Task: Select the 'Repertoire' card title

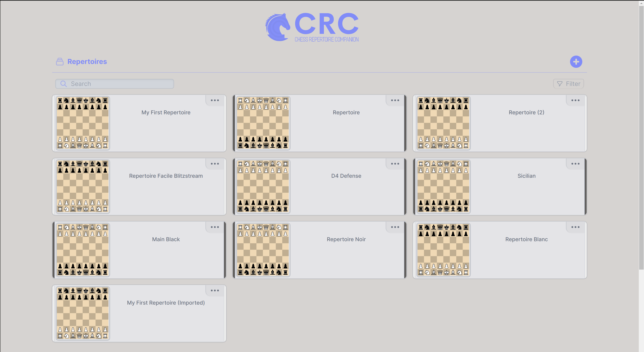Action: click(x=346, y=112)
